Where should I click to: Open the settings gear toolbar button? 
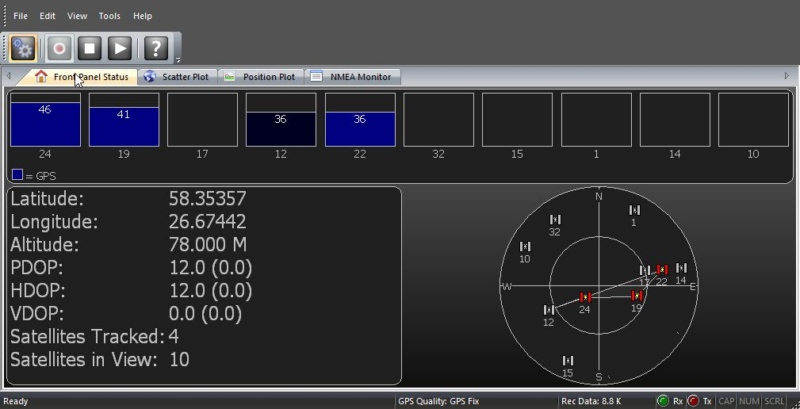[x=23, y=47]
